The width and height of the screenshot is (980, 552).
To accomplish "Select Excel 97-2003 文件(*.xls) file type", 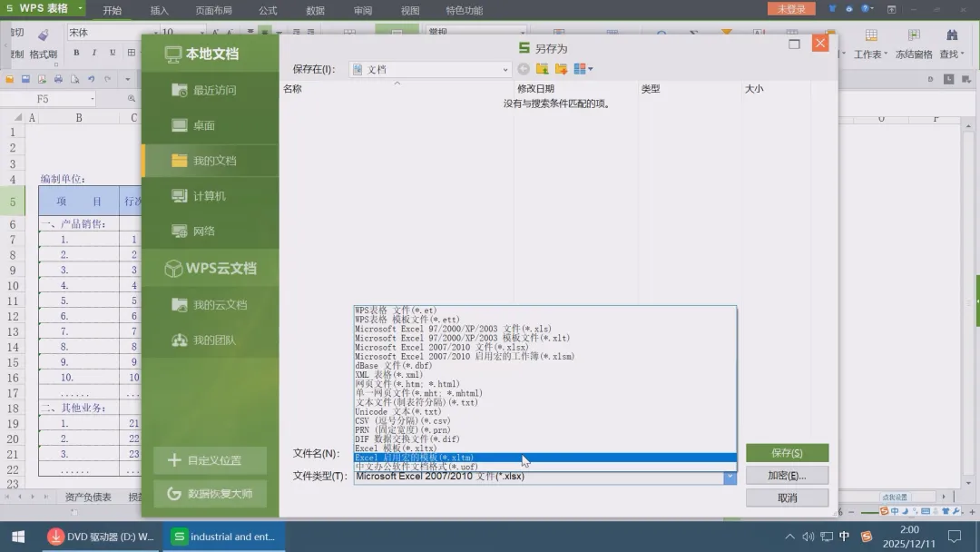I will click(545, 329).
